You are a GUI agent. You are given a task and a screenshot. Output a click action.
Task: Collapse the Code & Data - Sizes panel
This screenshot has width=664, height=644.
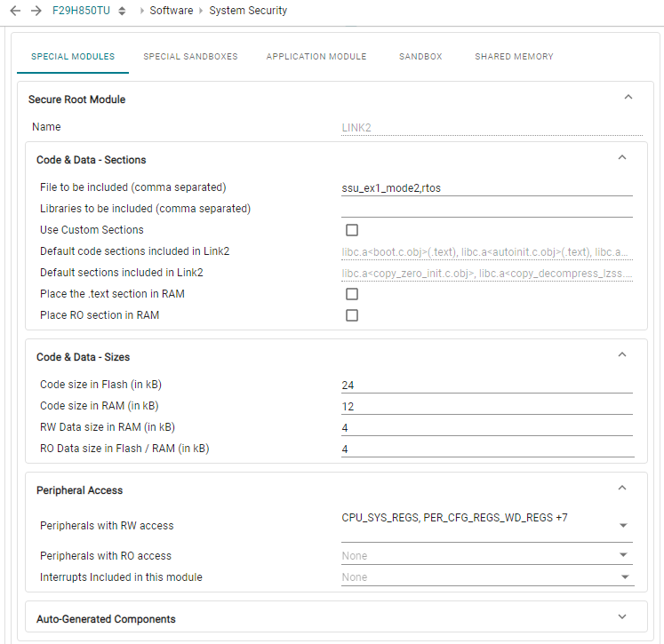pos(622,355)
